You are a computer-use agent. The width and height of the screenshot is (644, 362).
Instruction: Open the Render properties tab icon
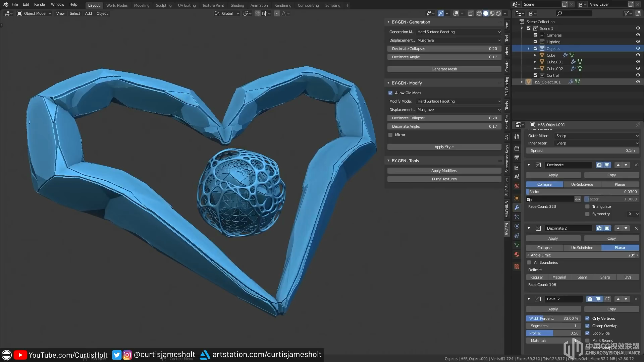tap(517, 148)
